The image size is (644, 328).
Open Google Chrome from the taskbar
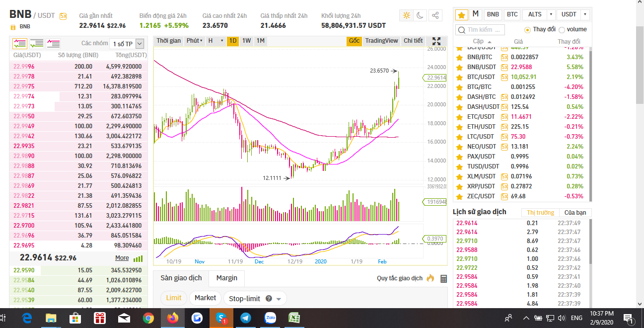(x=148, y=318)
